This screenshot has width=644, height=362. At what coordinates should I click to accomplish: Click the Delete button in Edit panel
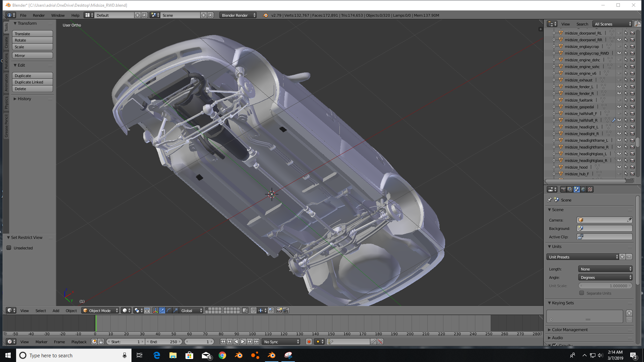point(33,88)
